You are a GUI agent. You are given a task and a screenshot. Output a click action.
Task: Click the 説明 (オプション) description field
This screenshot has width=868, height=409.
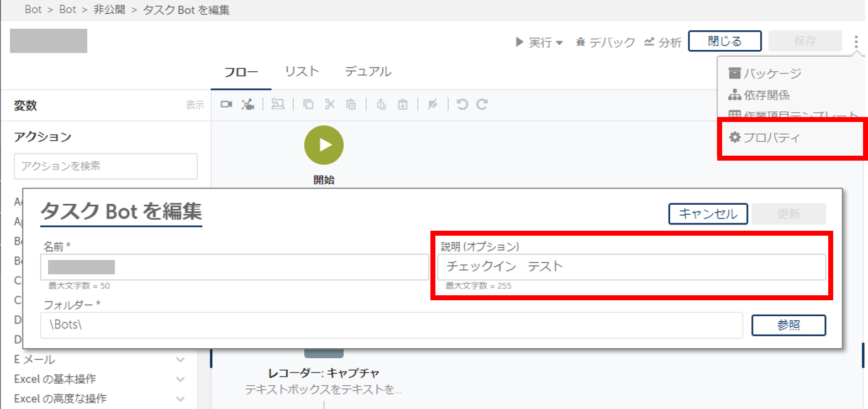[631, 267]
